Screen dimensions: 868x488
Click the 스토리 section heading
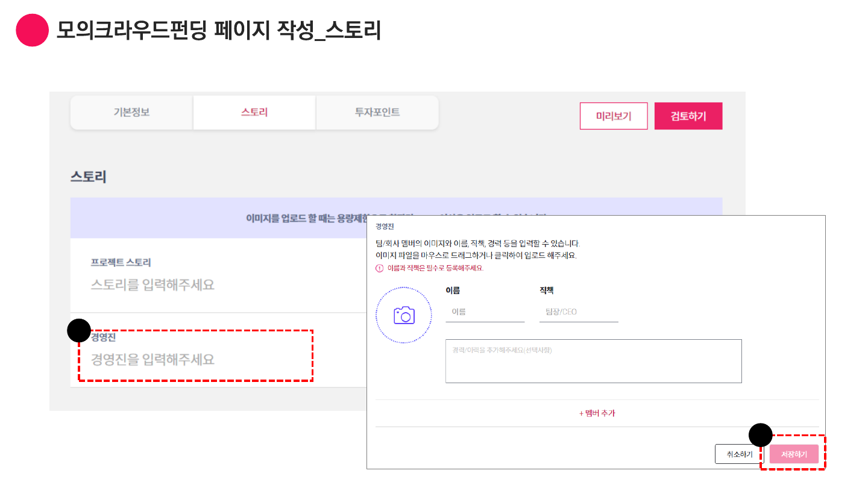(89, 177)
